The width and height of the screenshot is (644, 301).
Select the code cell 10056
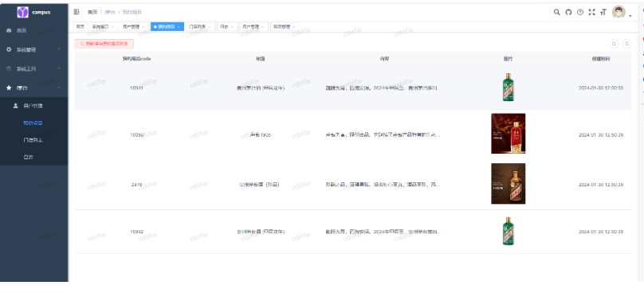pos(136,135)
